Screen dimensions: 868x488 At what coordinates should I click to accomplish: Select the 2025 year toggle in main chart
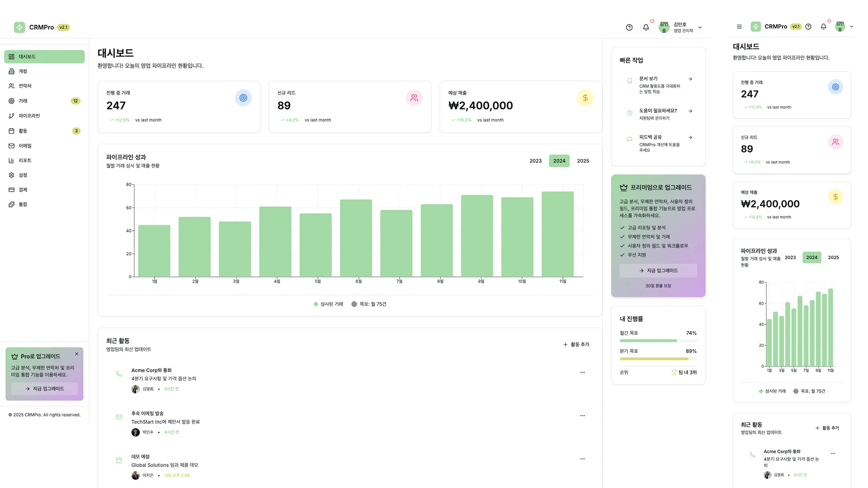(583, 161)
